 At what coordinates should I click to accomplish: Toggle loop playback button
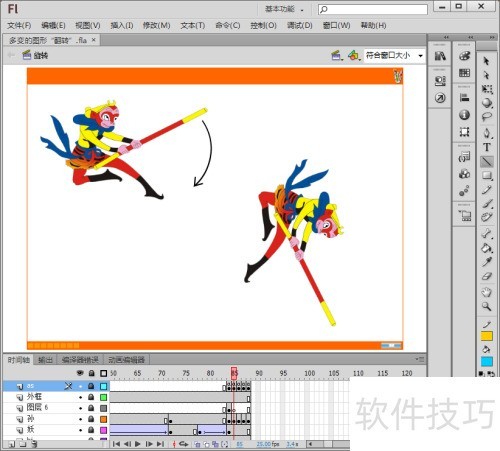(x=183, y=444)
